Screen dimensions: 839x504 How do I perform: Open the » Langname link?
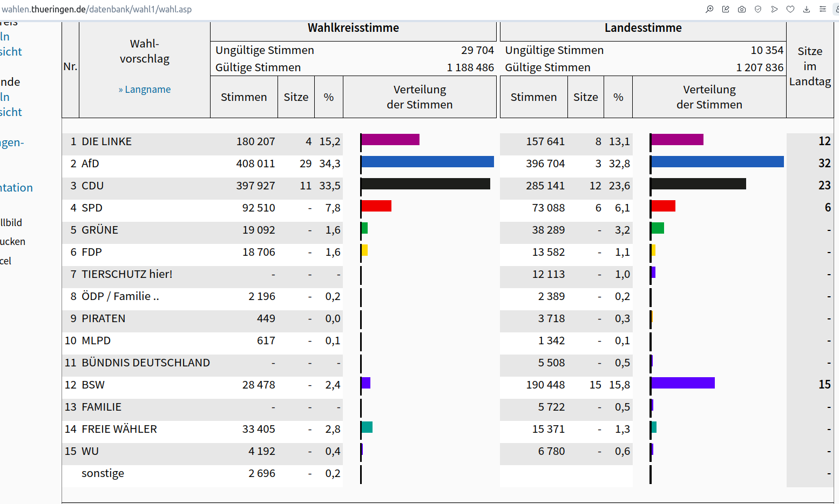[x=145, y=90]
